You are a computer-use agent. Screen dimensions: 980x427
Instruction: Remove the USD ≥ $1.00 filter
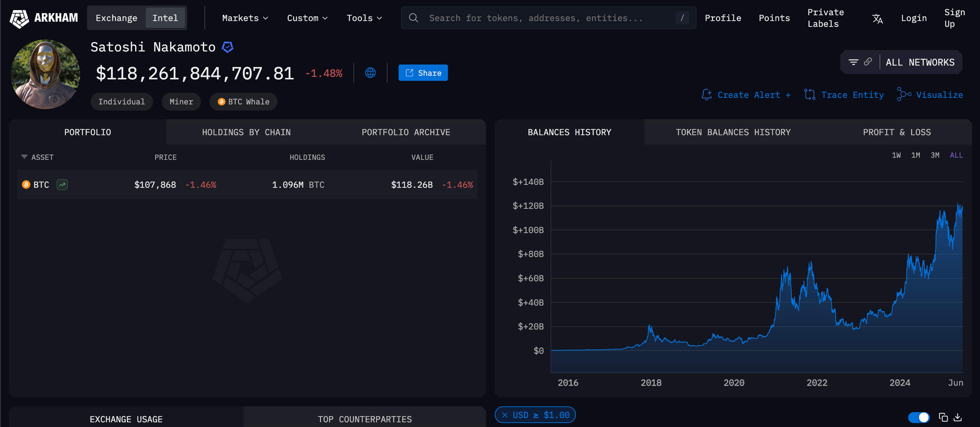point(505,415)
